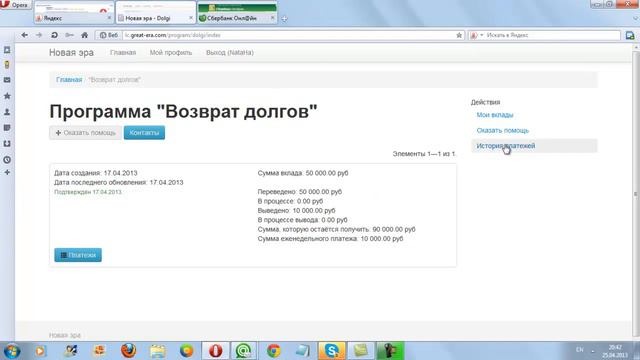
Task: Launch Firefox from the taskbar
Action: (128, 351)
